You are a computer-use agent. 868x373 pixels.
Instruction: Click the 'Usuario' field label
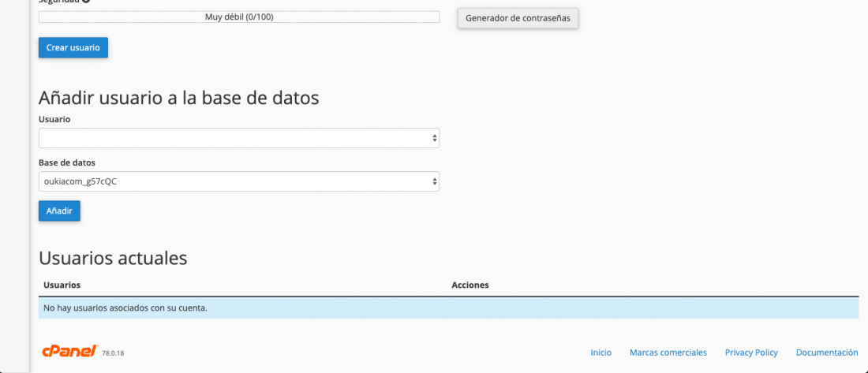[54, 119]
